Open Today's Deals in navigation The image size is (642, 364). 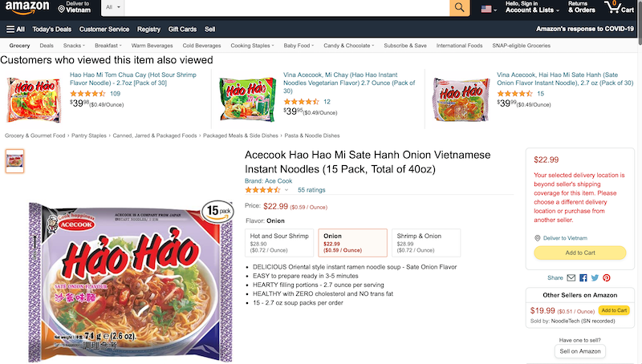click(x=52, y=29)
